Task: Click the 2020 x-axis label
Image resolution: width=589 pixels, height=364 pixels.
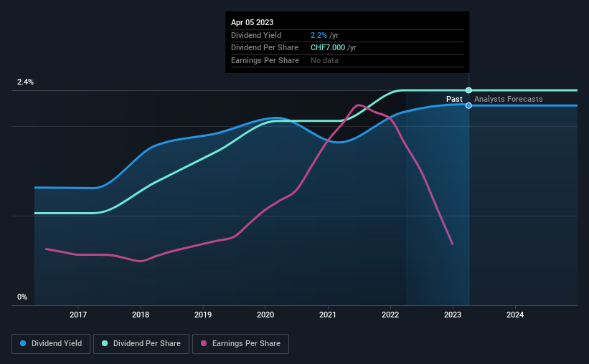Action: click(265, 315)
